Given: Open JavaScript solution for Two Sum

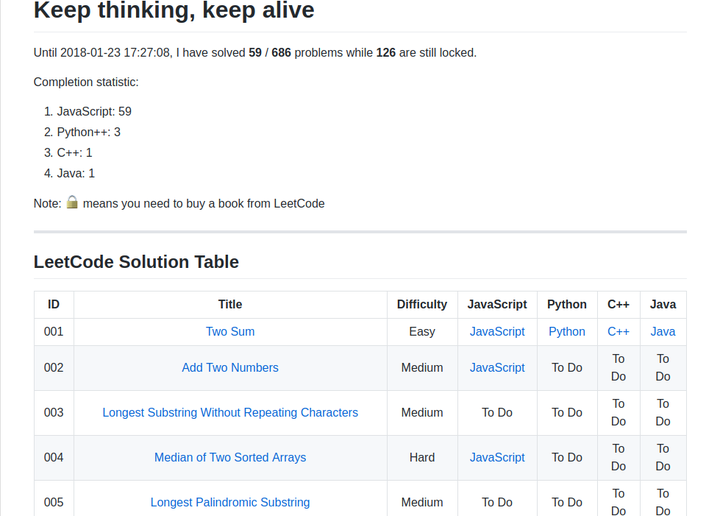Looking at the screenshot, I should coord(497,331).
